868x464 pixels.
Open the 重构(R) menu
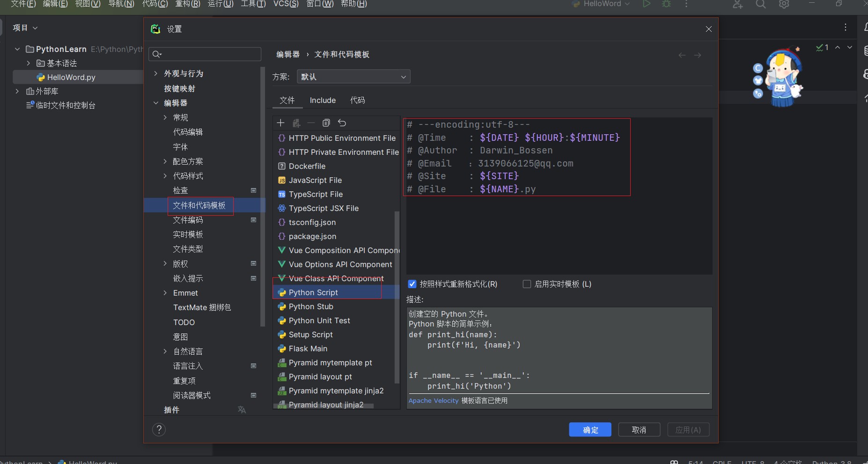187,4
